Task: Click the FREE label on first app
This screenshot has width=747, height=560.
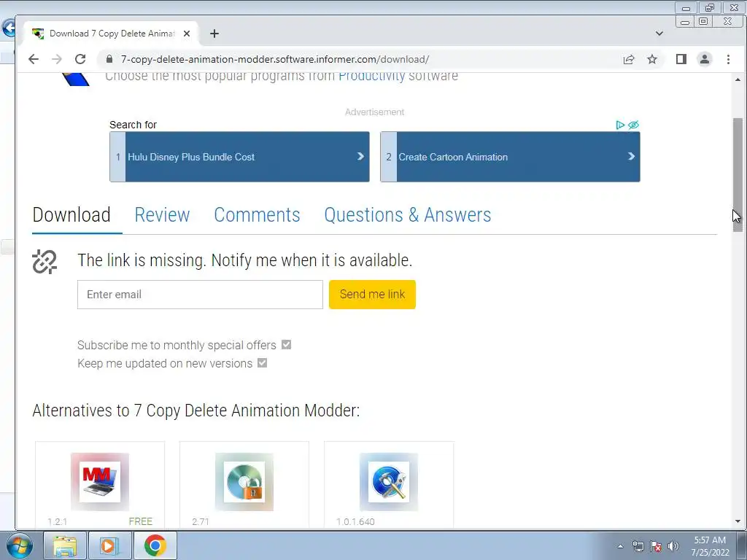Action: 141,521
